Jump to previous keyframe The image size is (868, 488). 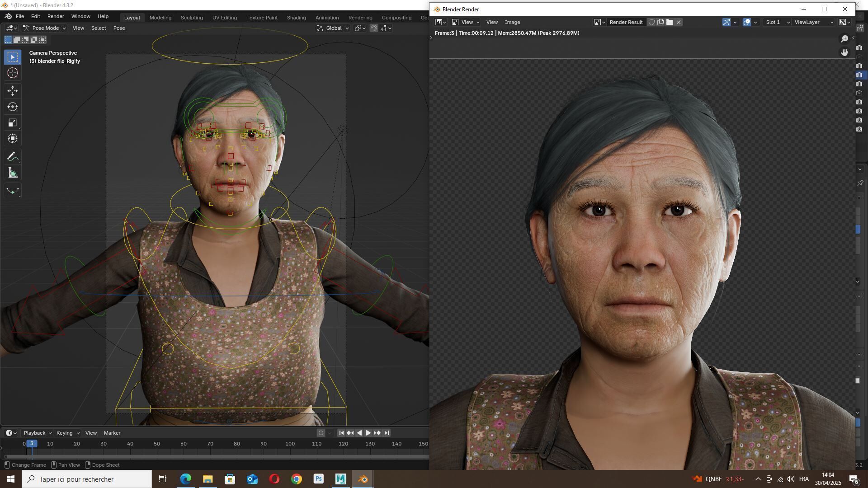[350, 433]
